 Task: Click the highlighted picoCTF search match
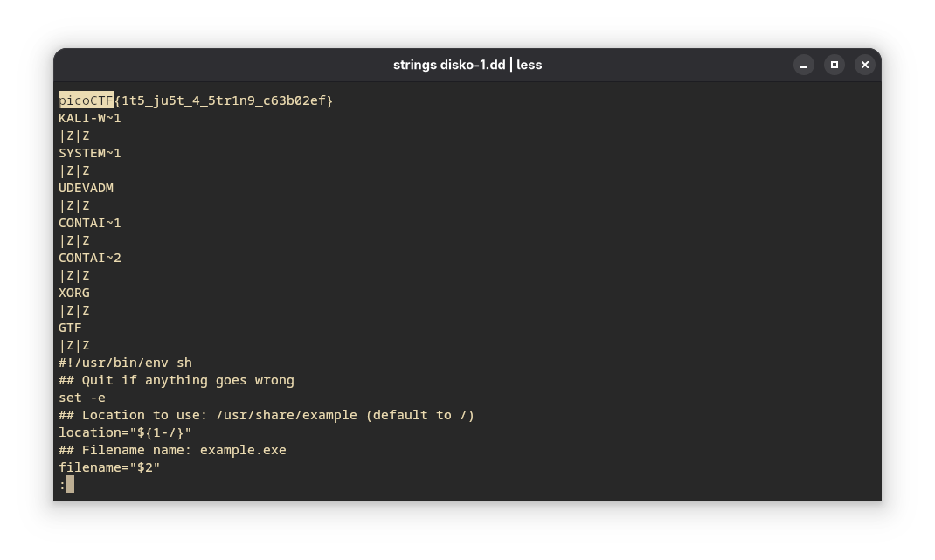pyautogui.click(x=86, y=100)
